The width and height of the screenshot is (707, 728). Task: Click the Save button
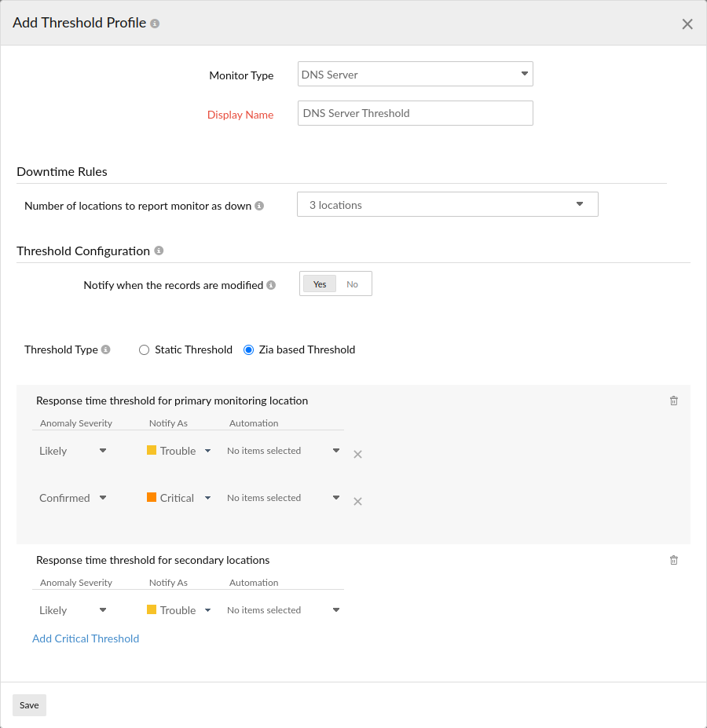pos(29,705)
